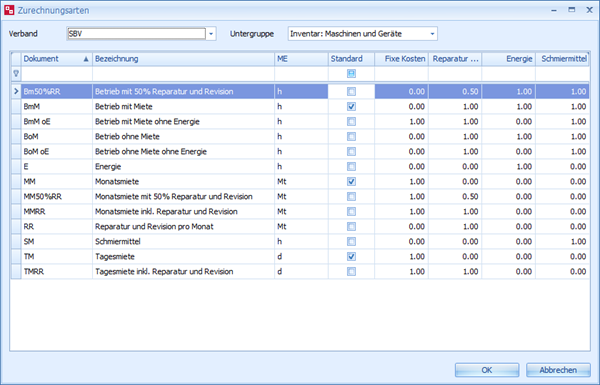Click the Bezeichnung filter cell
Image resolution: width=600 pixels, height=385 pixels.
click(183, 73)
